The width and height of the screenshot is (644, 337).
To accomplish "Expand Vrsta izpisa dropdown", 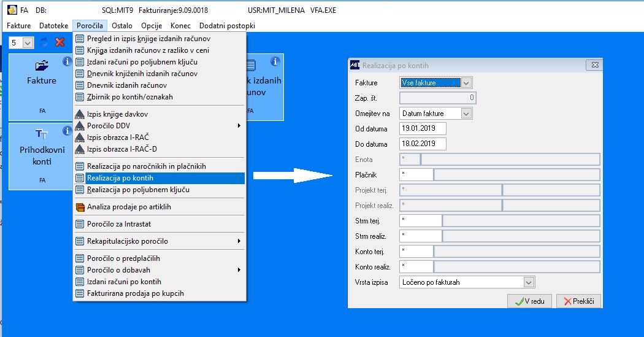I will tap(529, 282).
